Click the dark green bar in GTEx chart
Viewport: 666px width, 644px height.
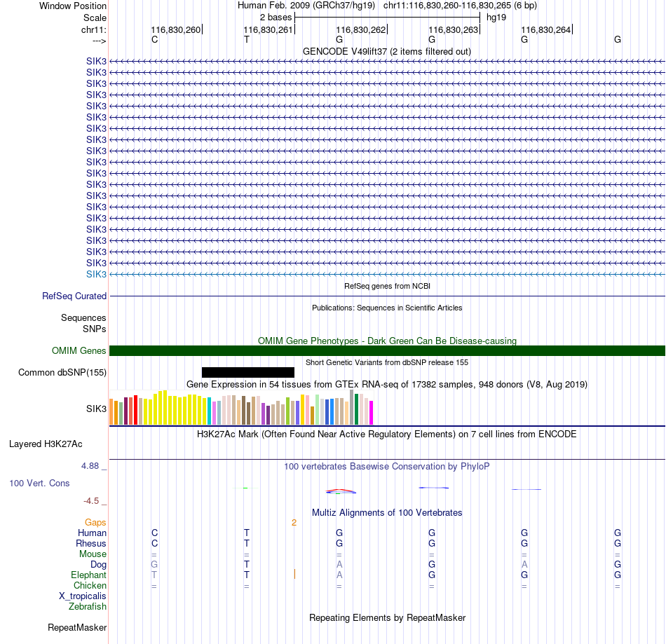point(356,409)
